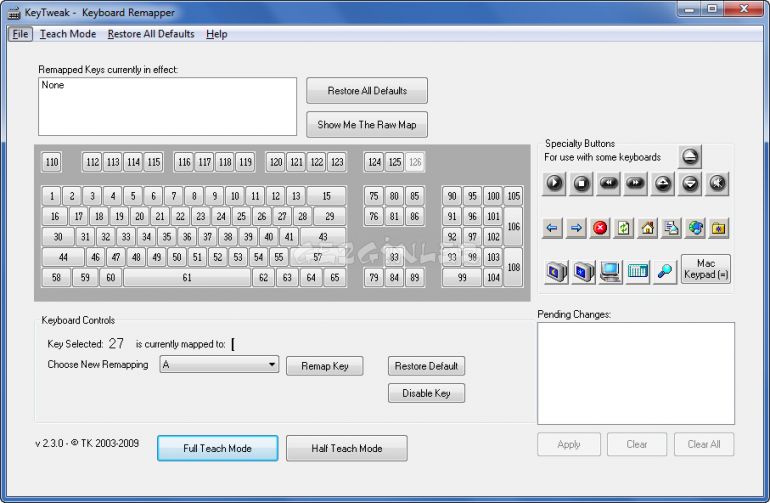Click the mute speaker specialty button
This screenshot has width=770, height=503.
(717, 184)
